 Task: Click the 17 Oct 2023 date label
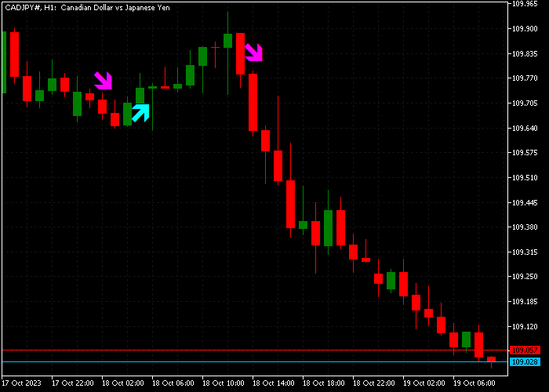(x=21, y=383)
